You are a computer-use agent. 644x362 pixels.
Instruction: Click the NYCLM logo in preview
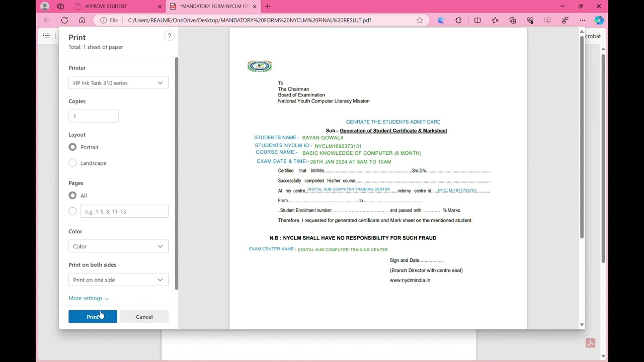click(260, 66)
